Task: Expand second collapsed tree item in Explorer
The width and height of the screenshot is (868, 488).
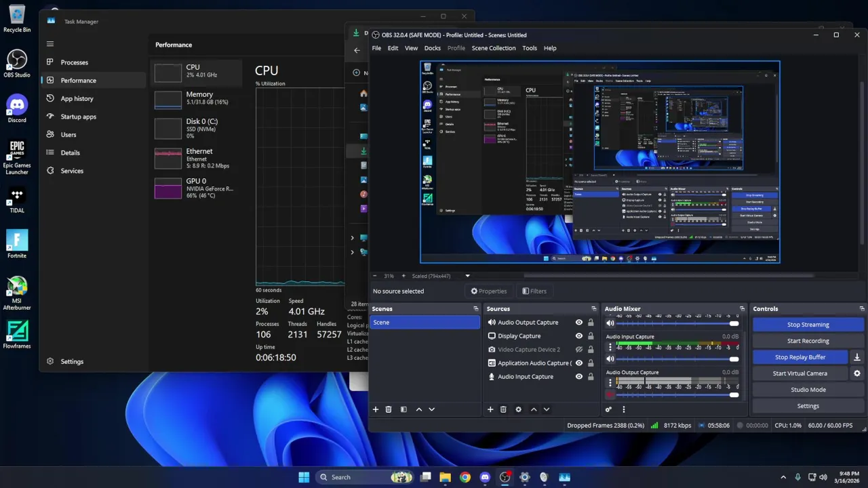Action: (352, 252)
